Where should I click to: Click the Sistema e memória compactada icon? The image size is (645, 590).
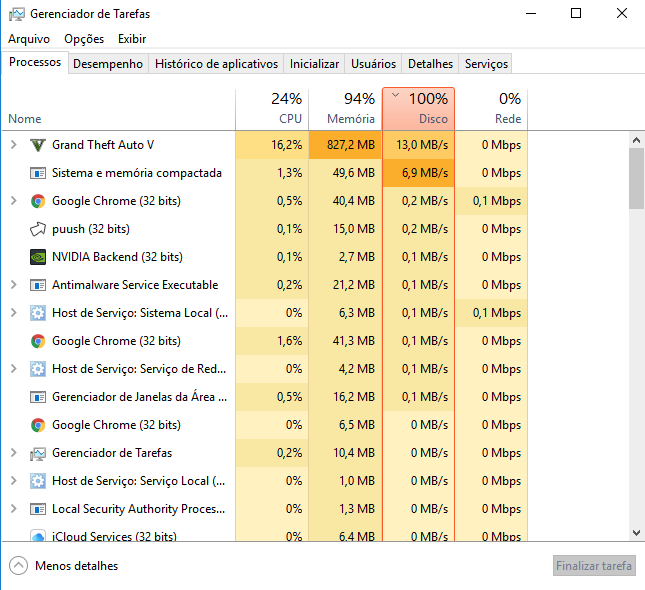coord(38,173)
